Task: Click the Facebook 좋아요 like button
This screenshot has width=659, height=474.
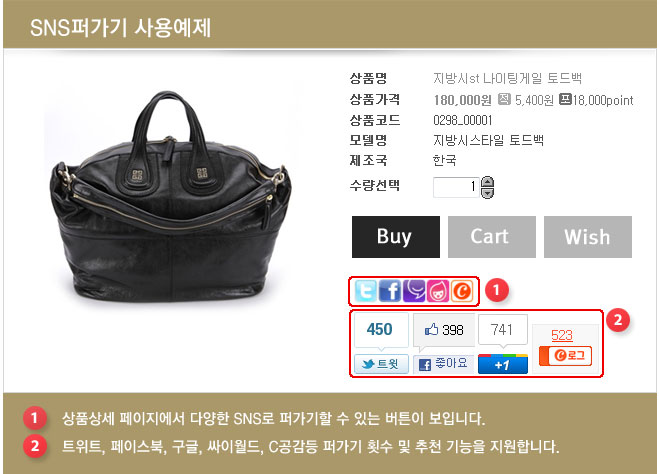Action: (443, 364)
